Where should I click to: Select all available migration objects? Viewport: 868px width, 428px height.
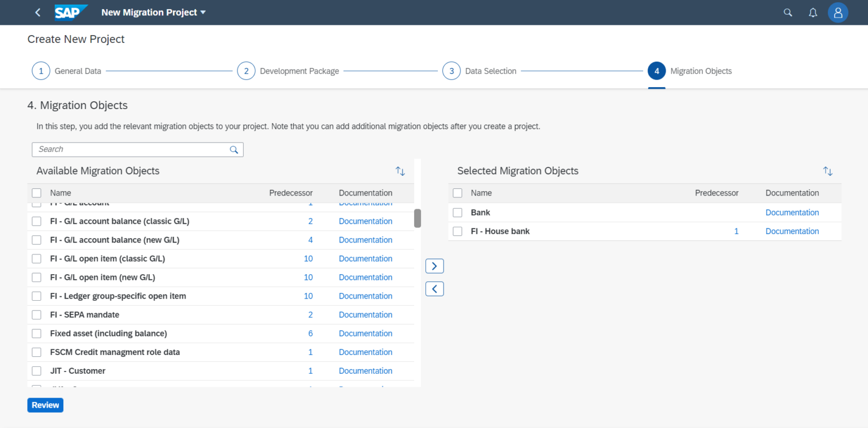click(37, 193)
